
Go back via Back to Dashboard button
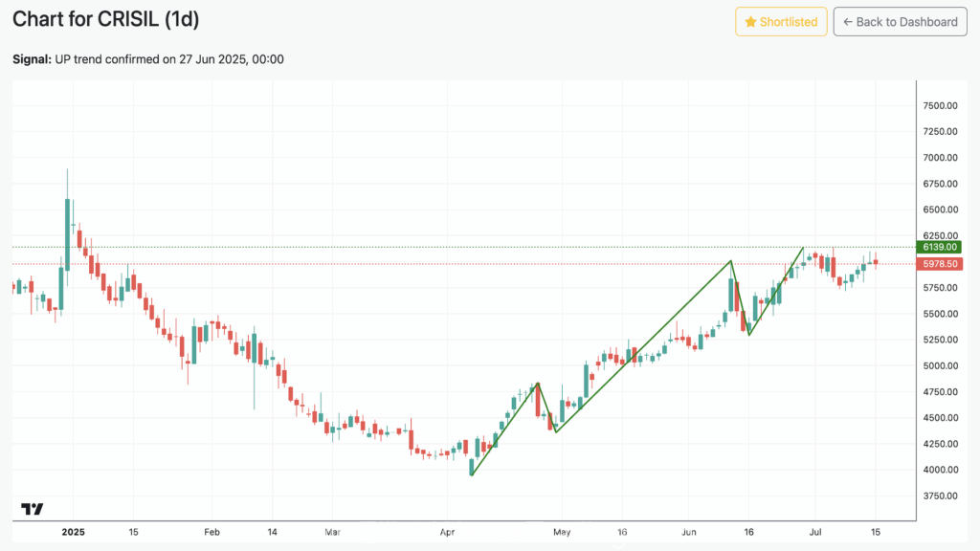pyautogui.click(x=900, y=22)
